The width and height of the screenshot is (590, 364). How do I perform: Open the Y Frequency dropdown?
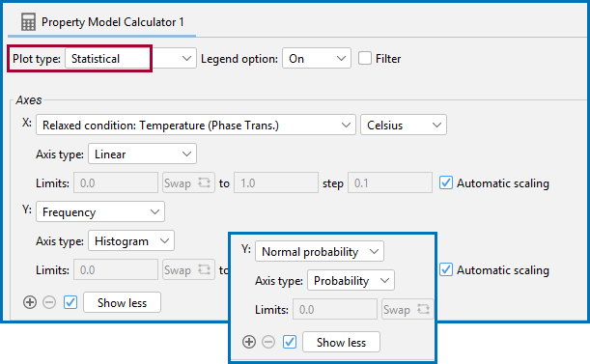click(x=100, y=211)
